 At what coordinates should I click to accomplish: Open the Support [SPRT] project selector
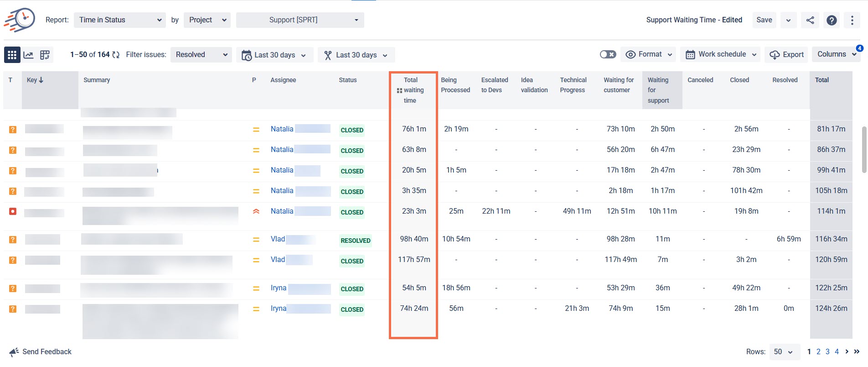pyautogui.click(x=300, y=20)
